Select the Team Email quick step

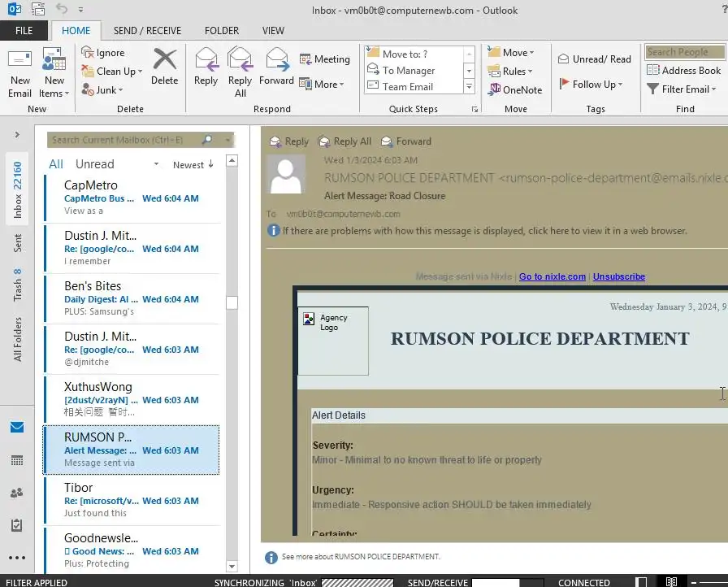(414, 86)
